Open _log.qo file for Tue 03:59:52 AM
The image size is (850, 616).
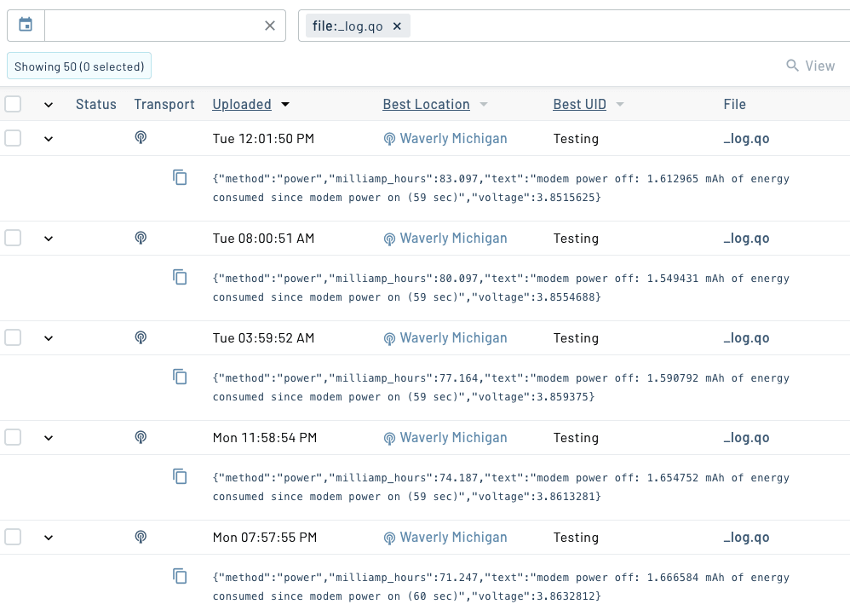[746, 338]
